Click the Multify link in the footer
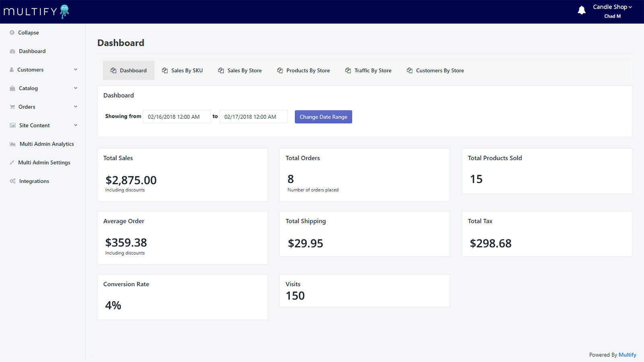The height and width of the screenshot is (362, 644). 627,355
